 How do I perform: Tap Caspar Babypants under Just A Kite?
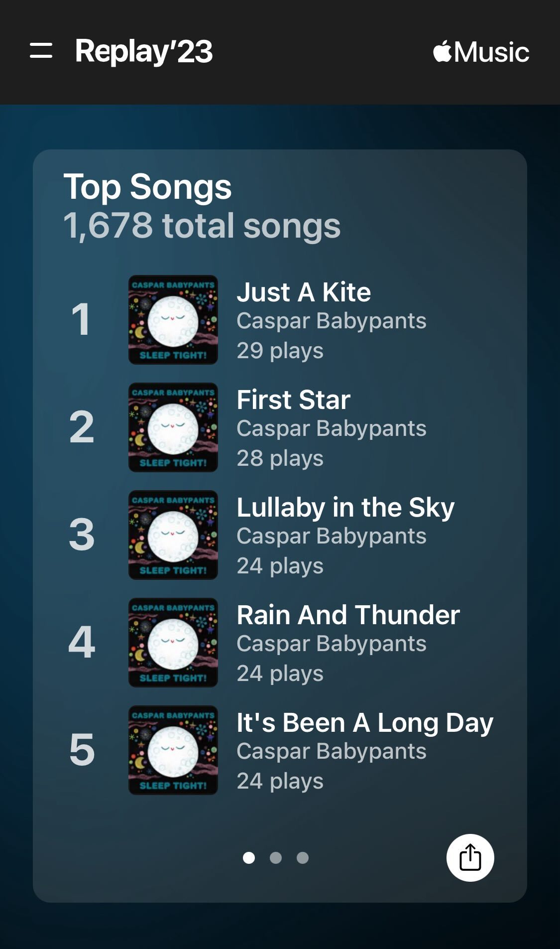coord(331,321)
